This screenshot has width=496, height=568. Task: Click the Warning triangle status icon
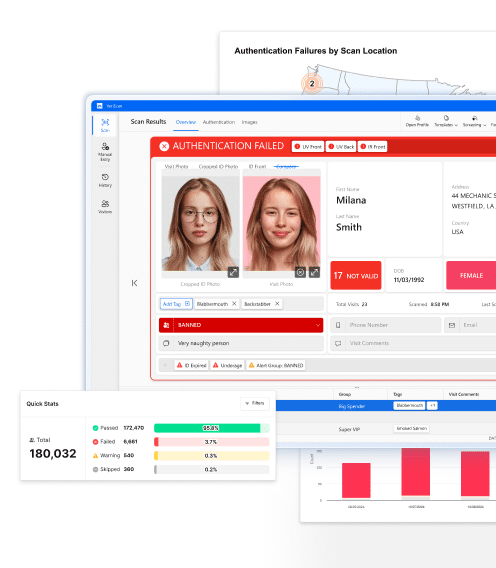pos(95,455)
